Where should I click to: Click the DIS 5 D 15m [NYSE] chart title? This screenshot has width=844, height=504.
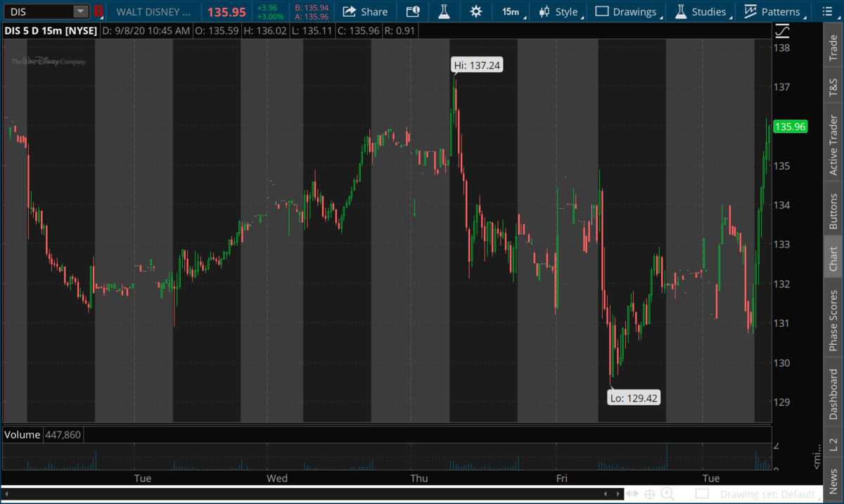pos(49,31)
